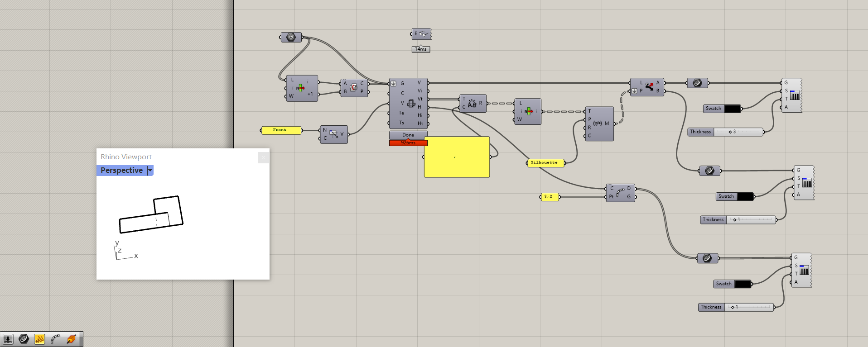
Task: Click the Ts input on Make2D
Action: [401, 123]
